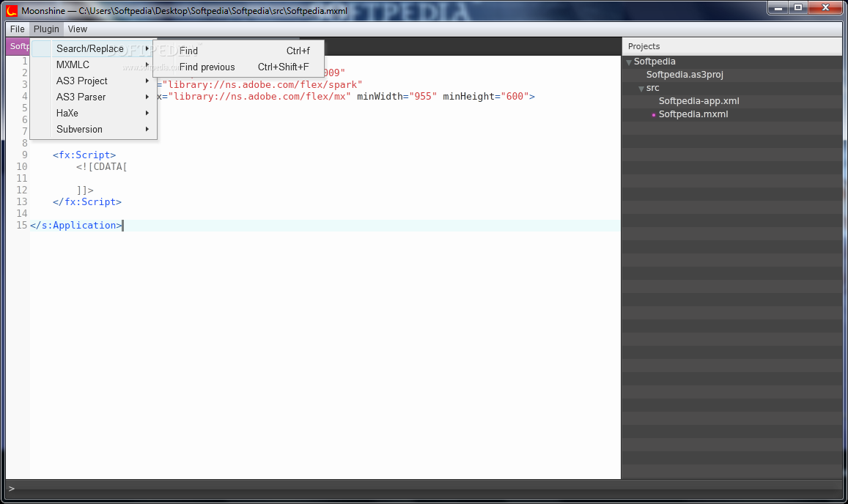
Task: Collapse the Softpedia project tree node
Action: coord(629,62)
